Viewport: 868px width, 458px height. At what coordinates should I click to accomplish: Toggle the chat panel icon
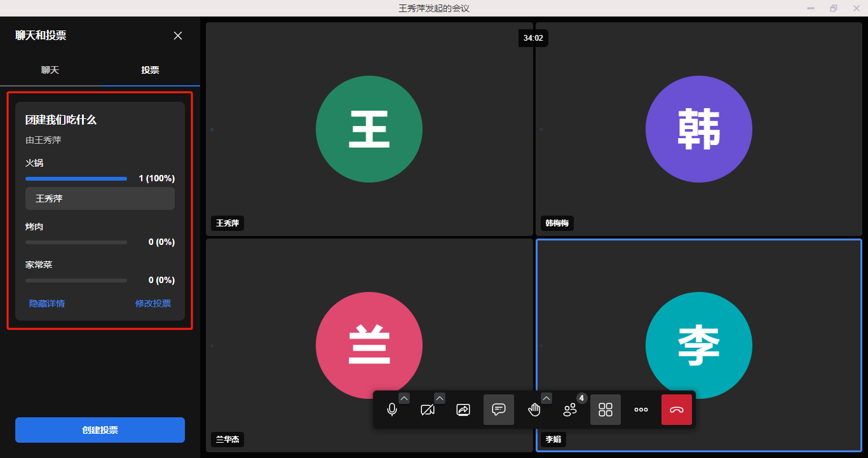(499, 410)
